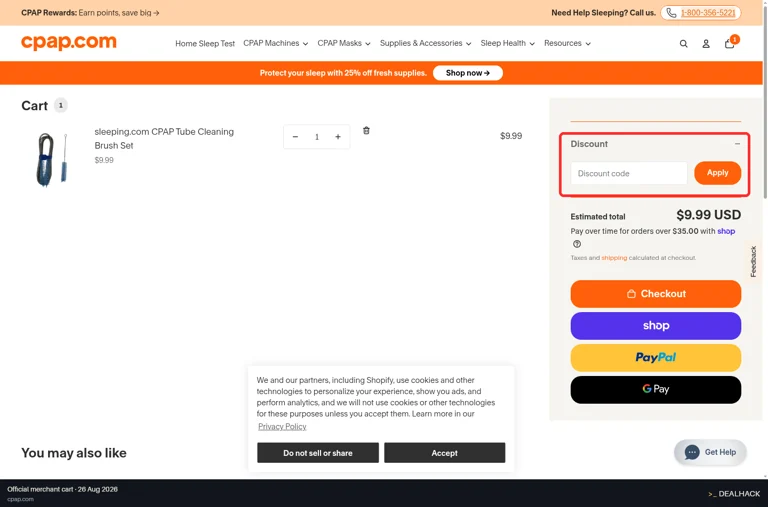Click the Shop now banner button

(x=468, y=73)
